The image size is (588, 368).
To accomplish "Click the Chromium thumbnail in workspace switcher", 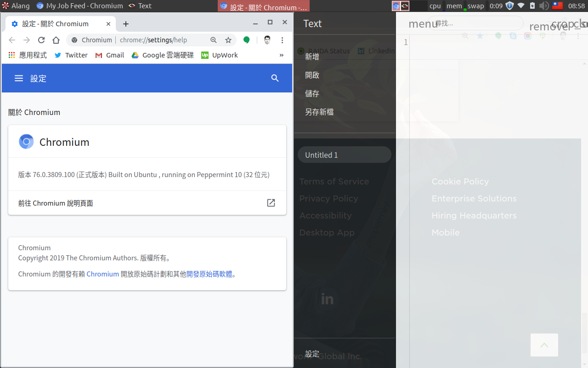I will (396, 6).
